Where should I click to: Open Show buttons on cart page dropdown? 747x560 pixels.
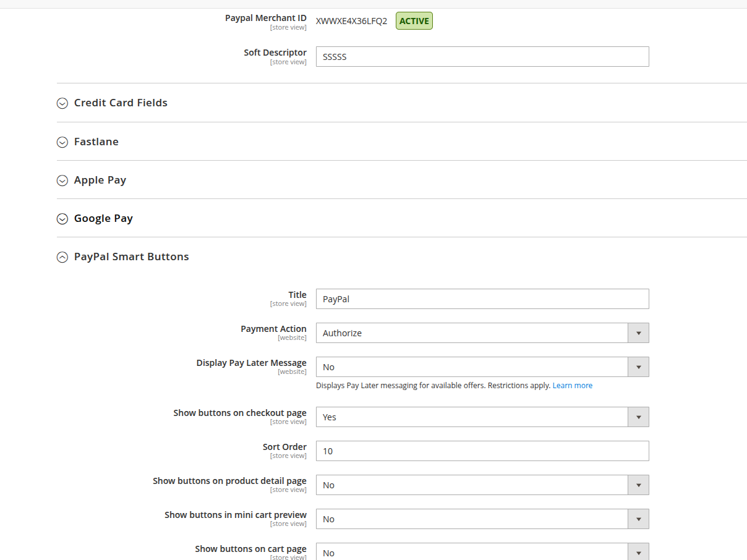click(482, 552)
